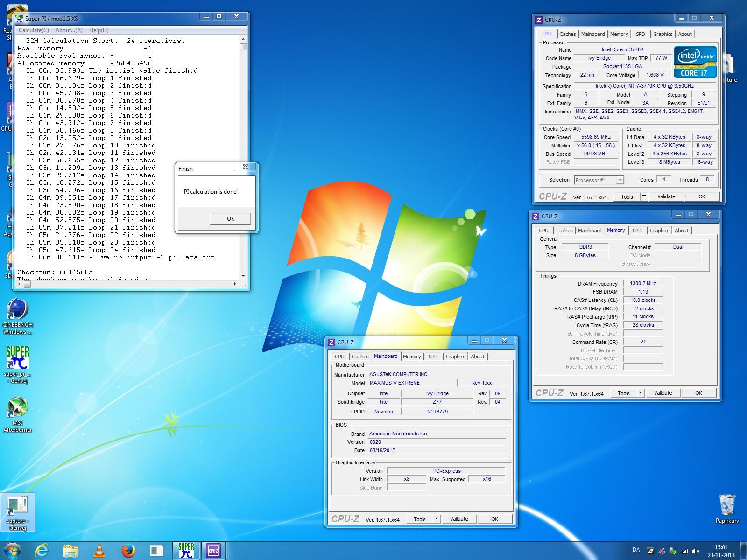The width and height of the screenshot is (747, 560).
Task: Click the CPU-Z Mainboard window title icon
Action: click(331, 342)
